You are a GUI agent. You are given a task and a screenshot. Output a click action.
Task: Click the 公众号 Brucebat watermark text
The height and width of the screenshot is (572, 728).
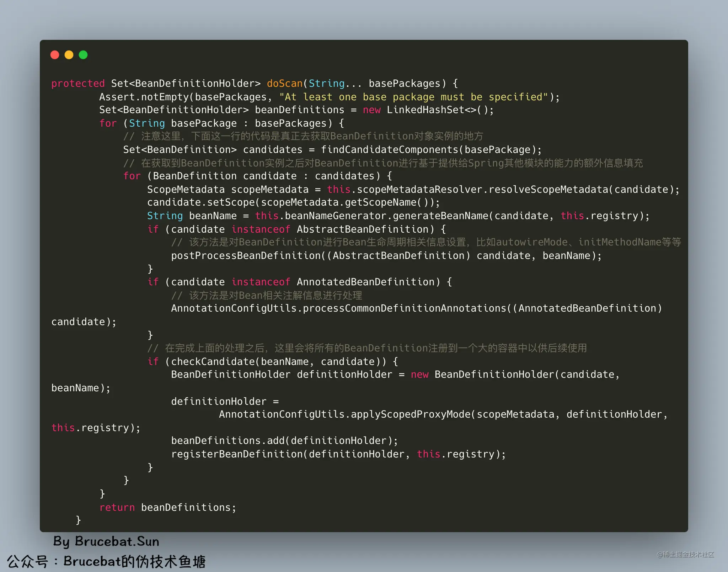click(106, 561)
